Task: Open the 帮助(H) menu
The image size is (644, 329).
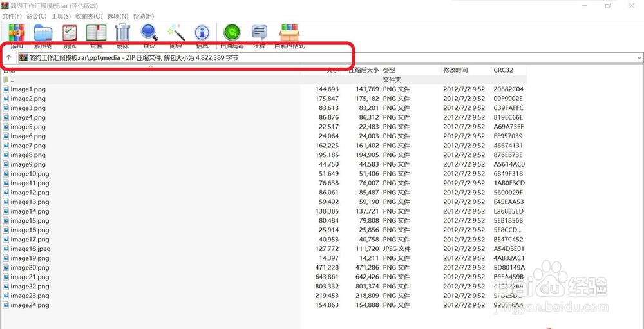Action: (x=144, y=16)
